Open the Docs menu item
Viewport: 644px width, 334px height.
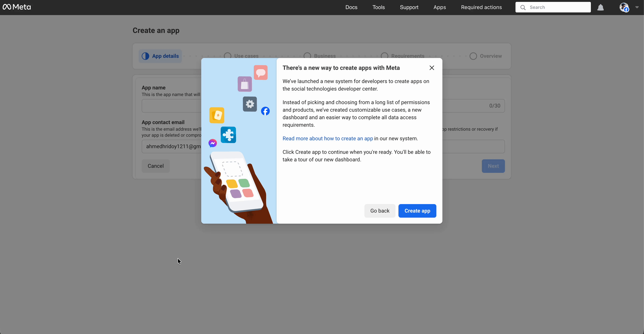pos(351,7)
